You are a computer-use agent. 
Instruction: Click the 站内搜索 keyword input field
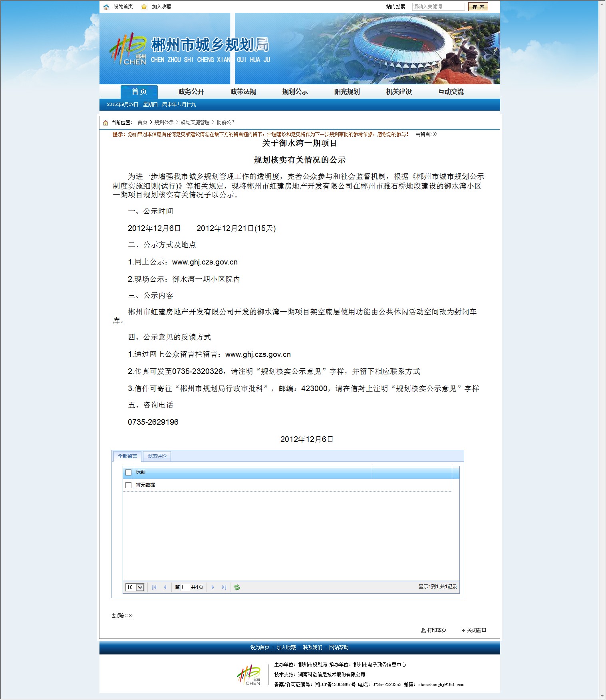(x=438, y=7)
